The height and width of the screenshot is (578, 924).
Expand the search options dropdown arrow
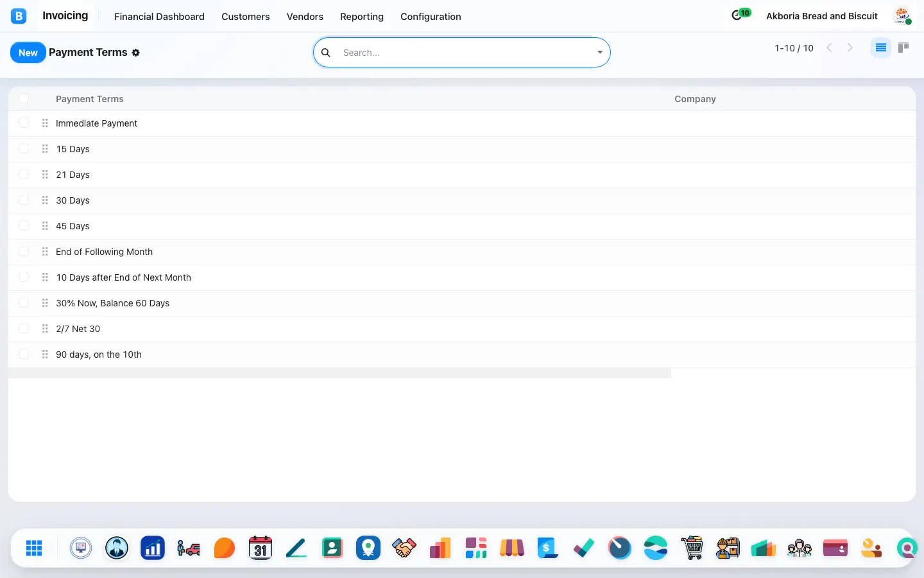coord(600,53)
